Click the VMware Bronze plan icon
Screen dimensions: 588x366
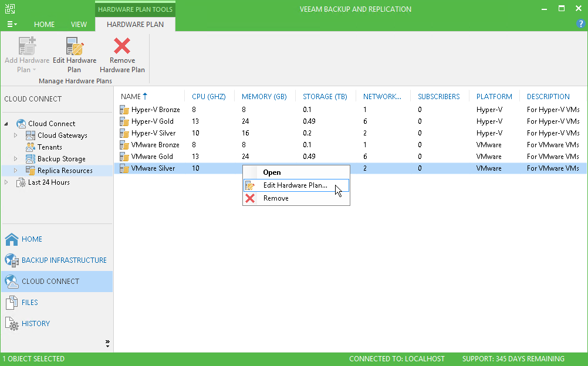[x=124, y=145]
